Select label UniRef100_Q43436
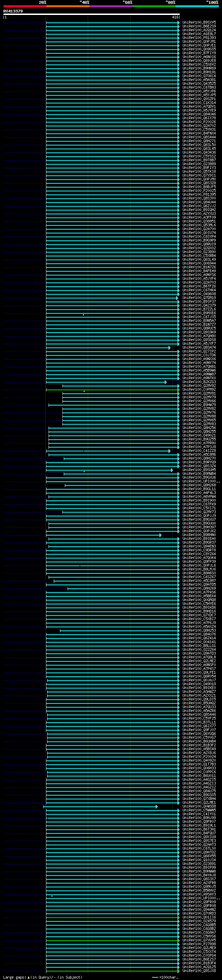This screenshot has height=980, width=222. (x=199, y=153)
